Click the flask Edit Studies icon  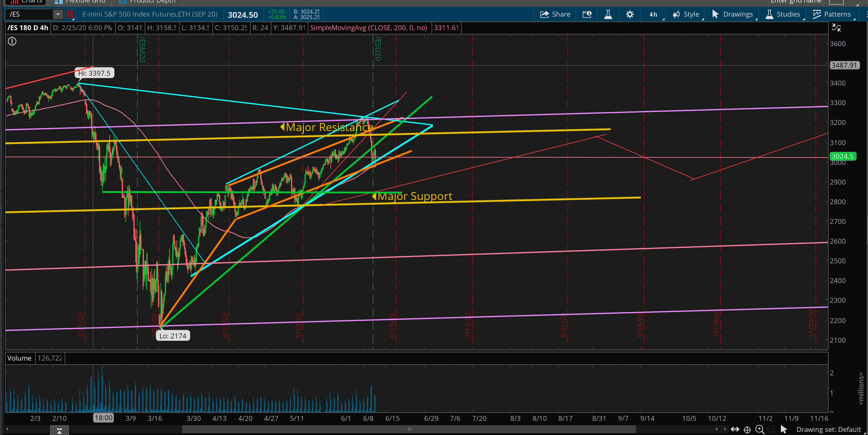[608, 14]
